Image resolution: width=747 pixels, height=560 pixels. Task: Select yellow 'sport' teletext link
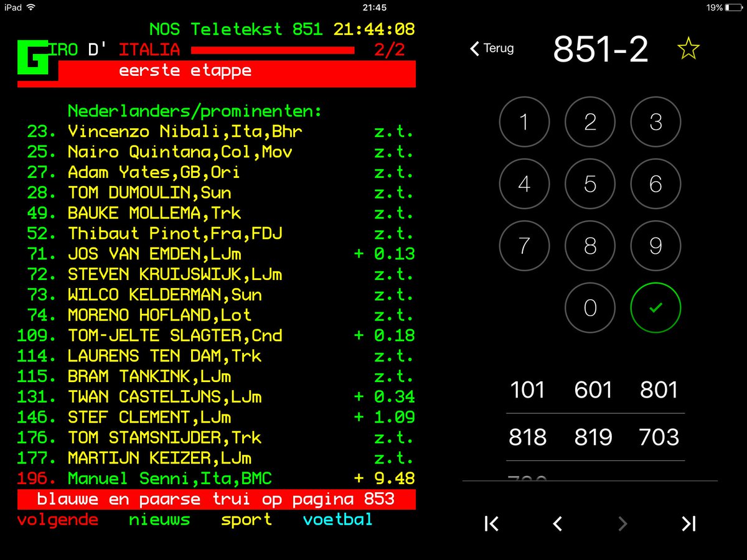click(247, 520)
